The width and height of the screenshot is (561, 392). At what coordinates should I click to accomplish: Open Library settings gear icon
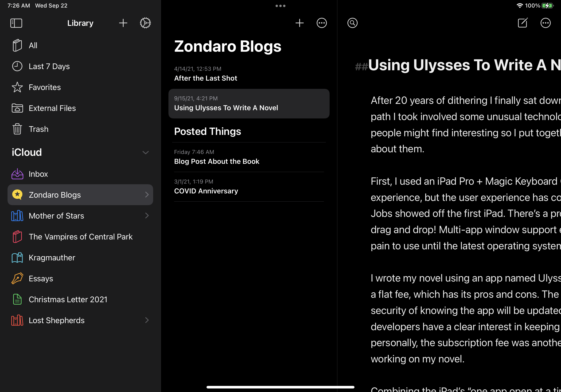[145, 23]
